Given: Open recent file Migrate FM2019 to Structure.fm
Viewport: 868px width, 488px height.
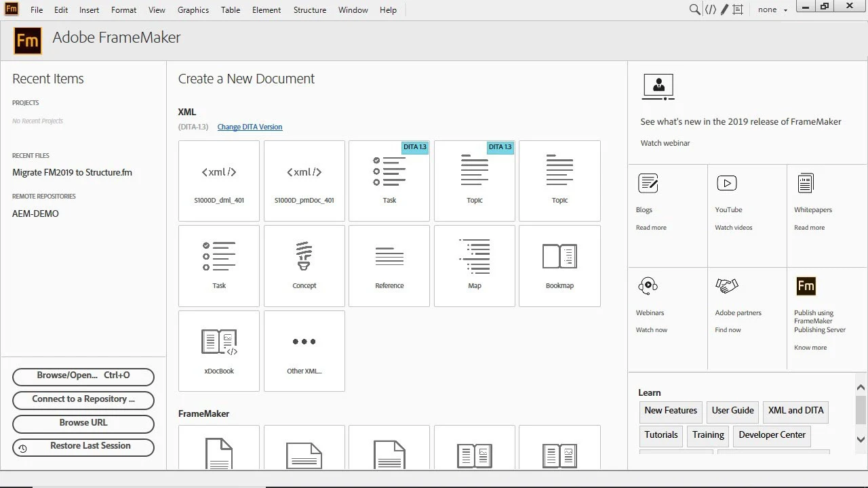Looking at the screenshot, I should point(72,172).
